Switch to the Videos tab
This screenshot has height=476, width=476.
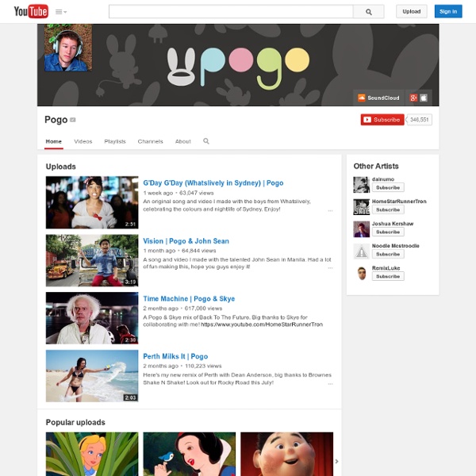point(83,141)
